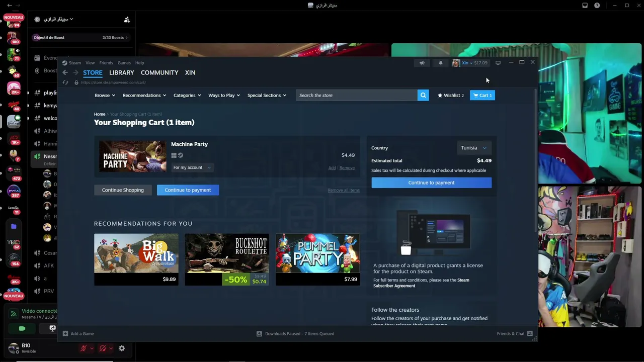This screenshot has width=644, height=362.
Task: Click Continue to payment below Machine Party
Action: (x=188, y=190)
